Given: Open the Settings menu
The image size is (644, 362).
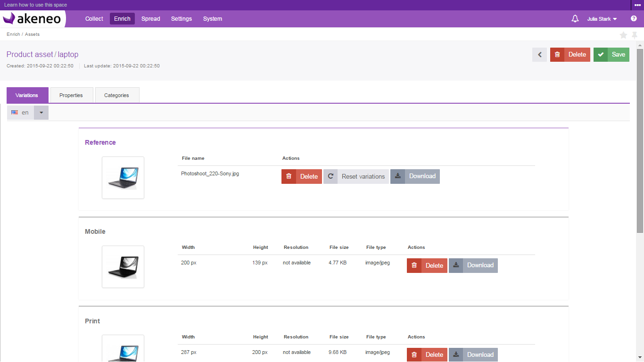Looking at the screenshot, I should coord(182,19).
